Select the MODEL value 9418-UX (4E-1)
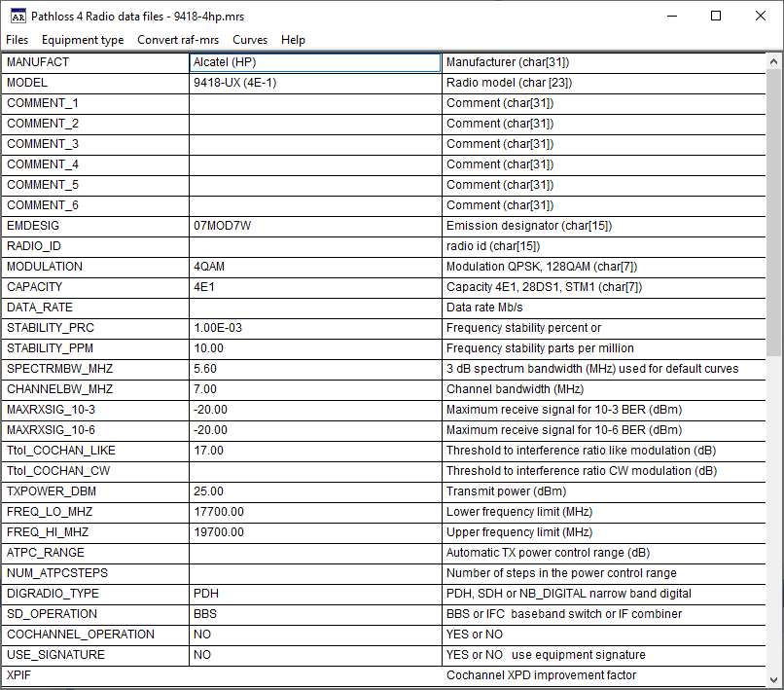The width and height of the screenshot is (784, 690). pyautogui.click(x=315, y=83)
